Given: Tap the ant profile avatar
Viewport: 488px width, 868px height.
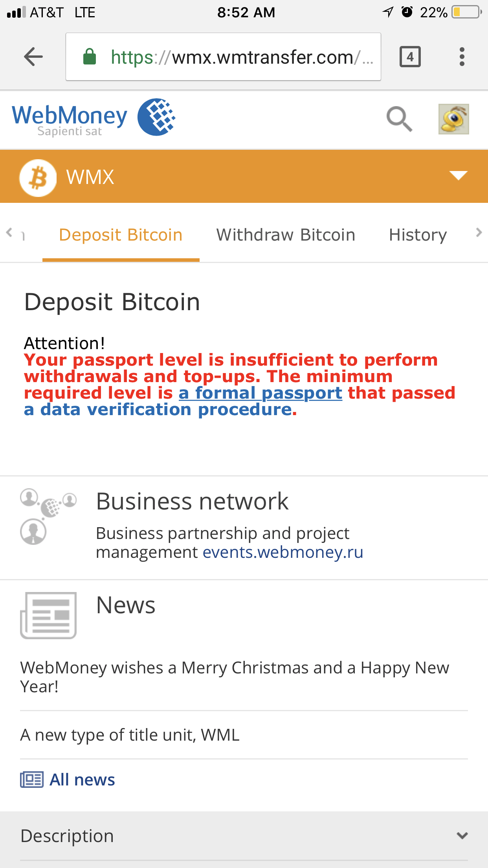Looking at the screenshot, I should tap(453, 119).
